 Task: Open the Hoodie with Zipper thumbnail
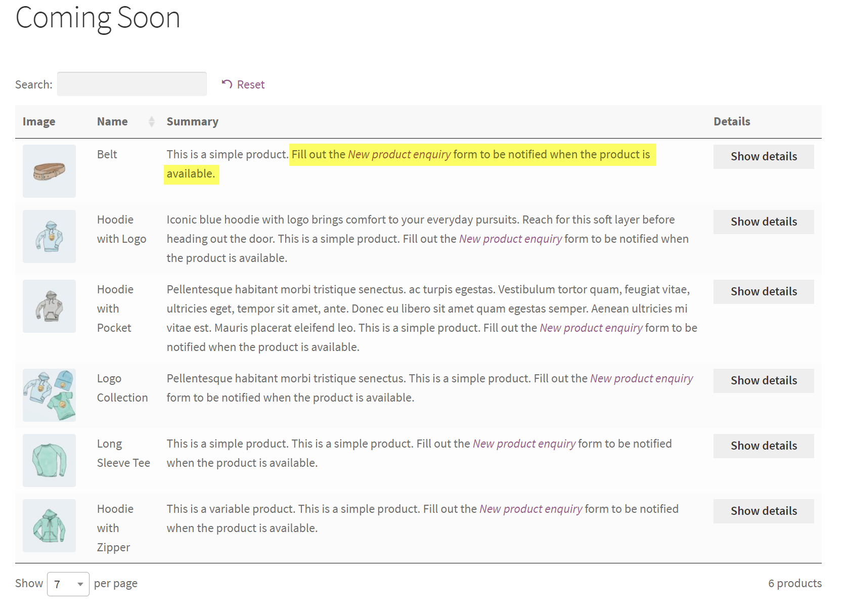coord(49,526)
